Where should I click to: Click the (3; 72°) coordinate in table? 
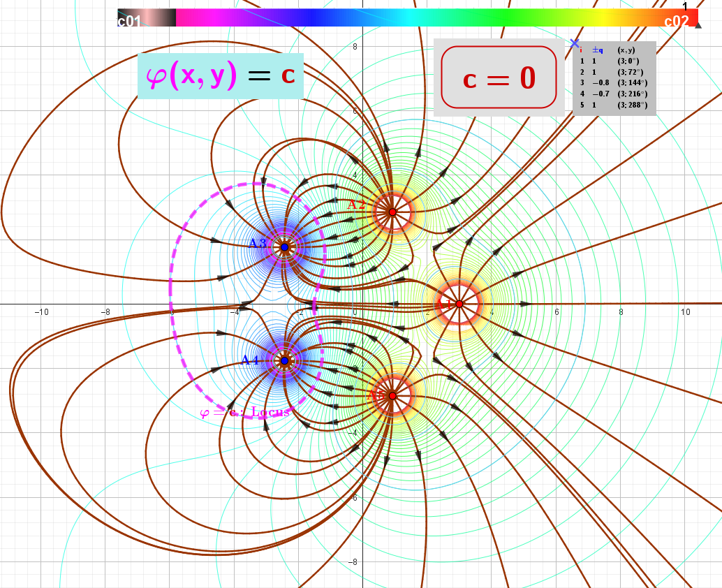click(631, 72)
